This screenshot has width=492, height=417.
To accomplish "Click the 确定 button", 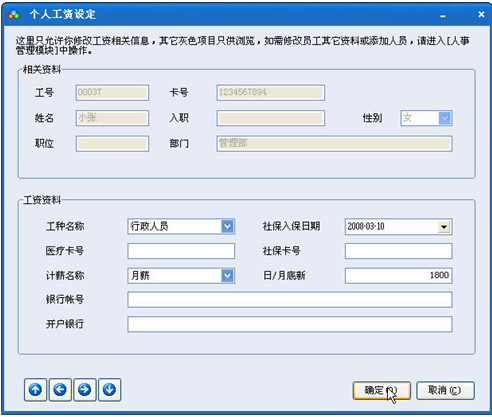I will click(x=381, y=390).
